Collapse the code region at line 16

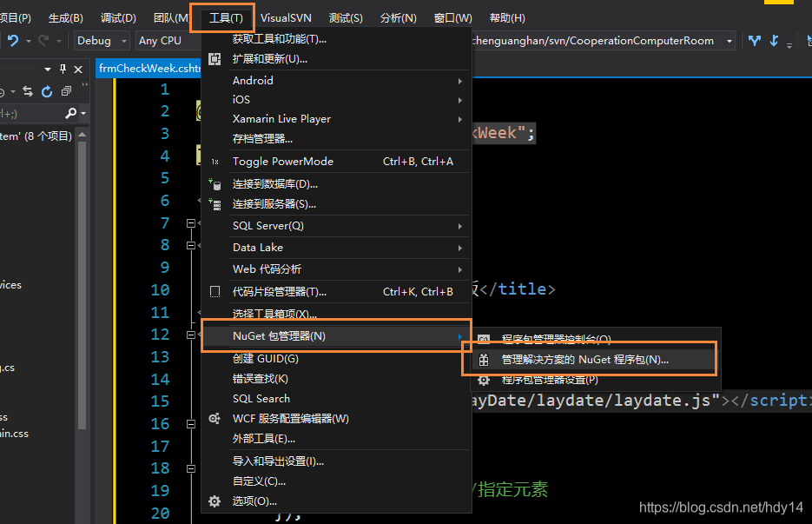[190, 424]
